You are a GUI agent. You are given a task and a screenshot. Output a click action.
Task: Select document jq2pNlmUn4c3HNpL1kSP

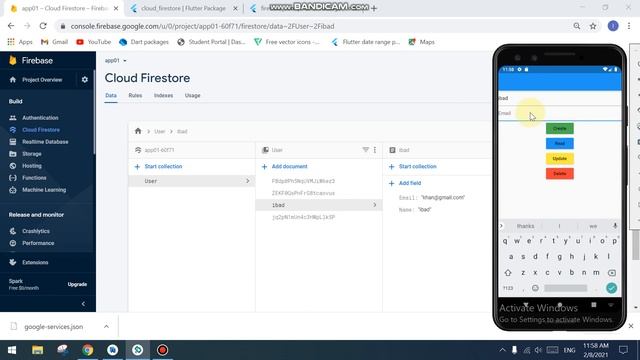303,217
